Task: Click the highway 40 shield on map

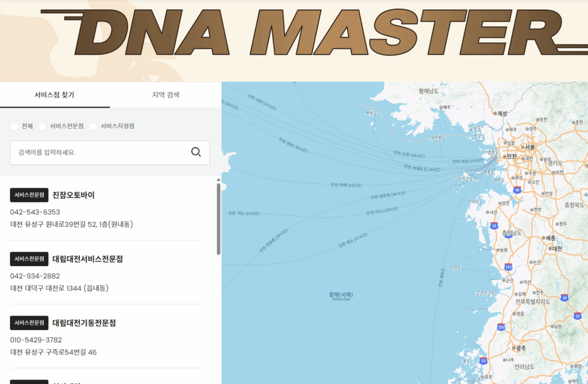Action: click(x=517, y=190)
